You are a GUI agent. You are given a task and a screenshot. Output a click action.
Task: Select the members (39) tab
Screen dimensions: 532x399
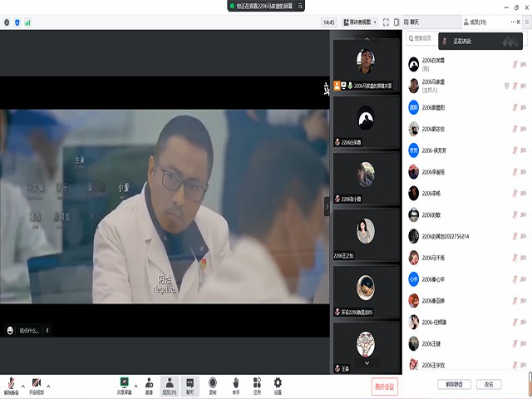point(475,22)
